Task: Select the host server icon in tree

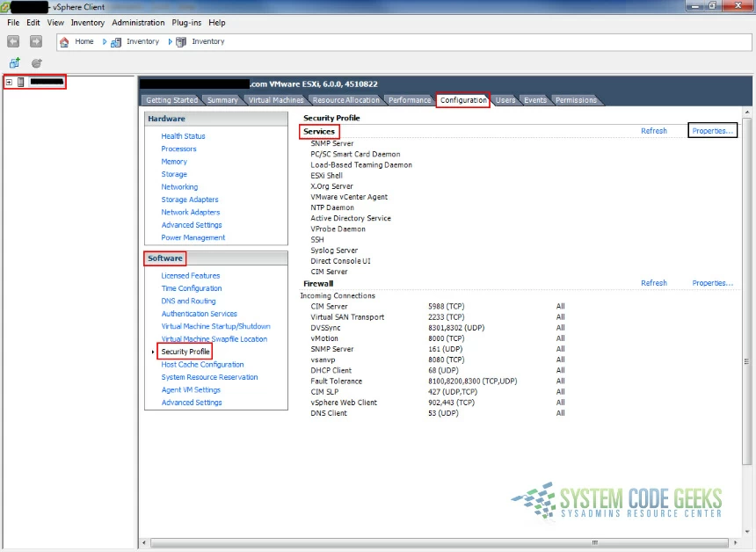Action: (21, 82)
